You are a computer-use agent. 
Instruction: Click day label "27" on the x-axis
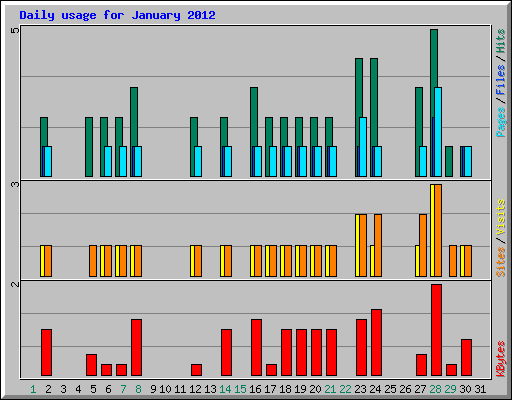[420, 389]
